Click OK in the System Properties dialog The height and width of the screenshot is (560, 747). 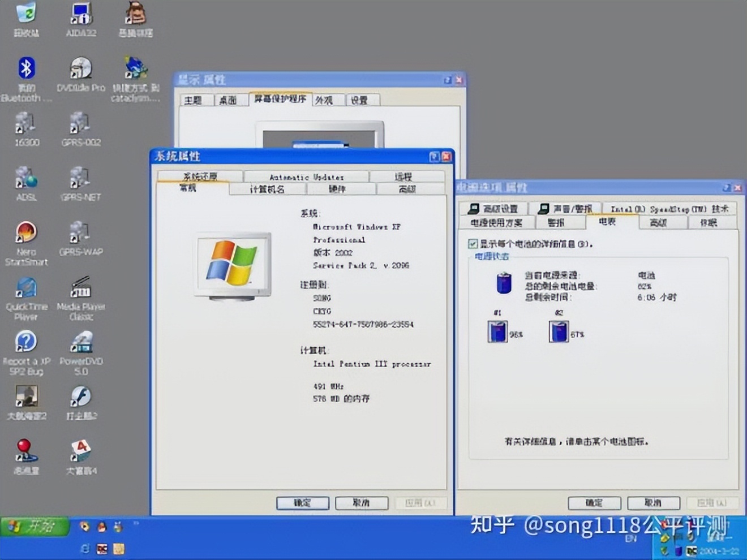tap(303, 502)
